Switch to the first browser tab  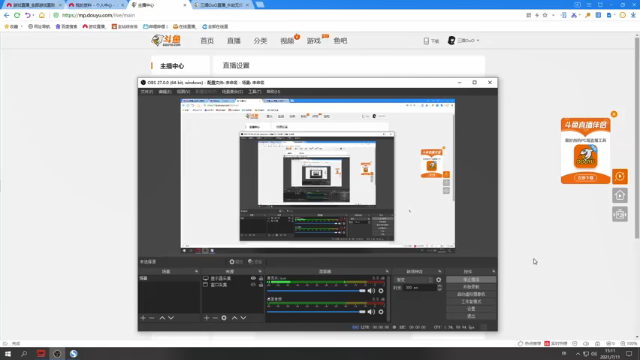tap(33, 5)
